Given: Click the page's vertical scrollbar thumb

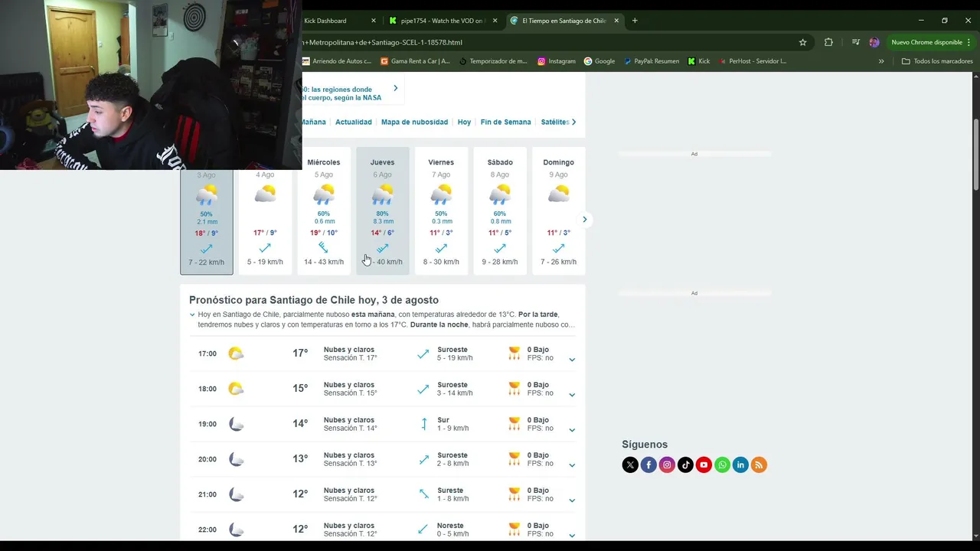Looking at the screenshot, I should point(975,155).
